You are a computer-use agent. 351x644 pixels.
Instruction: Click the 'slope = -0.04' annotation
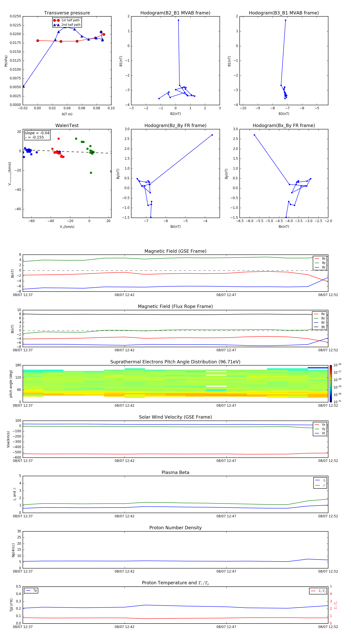pyautogui.click(x=37, y=133)
